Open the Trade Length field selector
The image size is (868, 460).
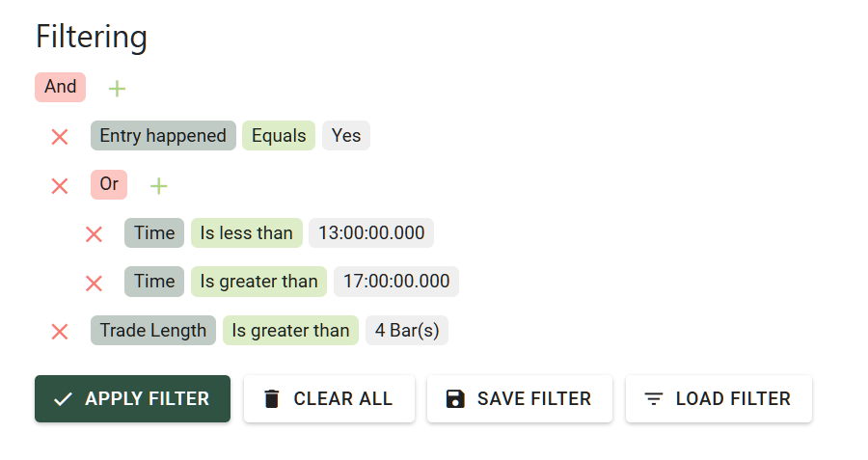pyautogui.click(x=153, y=331)
